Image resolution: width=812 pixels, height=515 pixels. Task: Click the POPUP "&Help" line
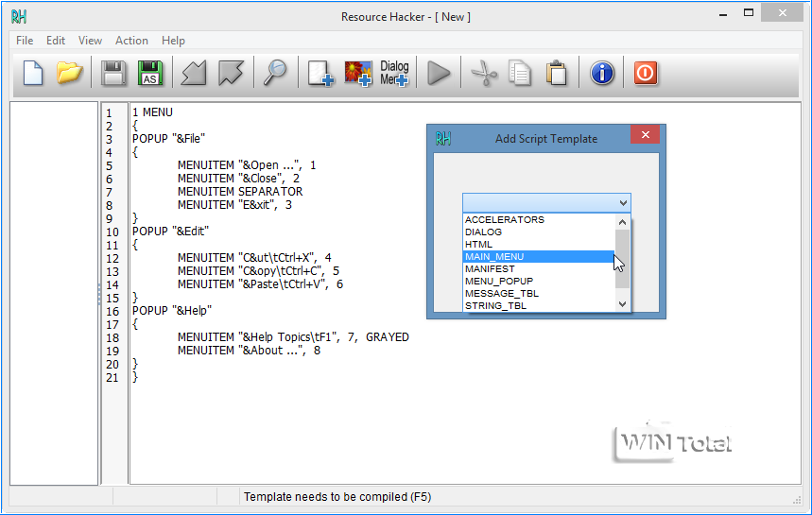[x=172, y=311]
